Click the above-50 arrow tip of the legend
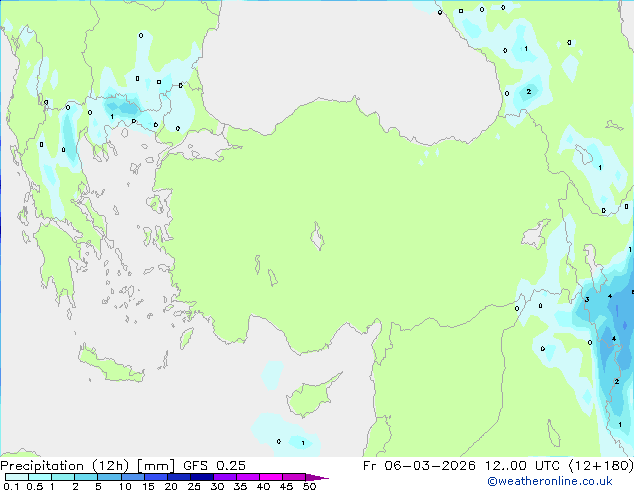634x490 pixels. (x=317, y=477)
